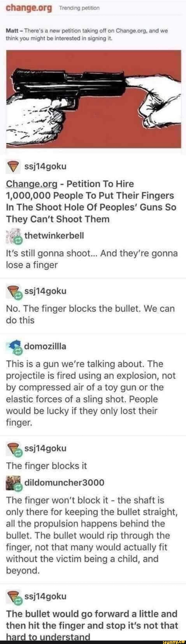Click ssj14goku username above final bold reply
186x644 pixels.
pyautogui.click(x=45, y=597)
